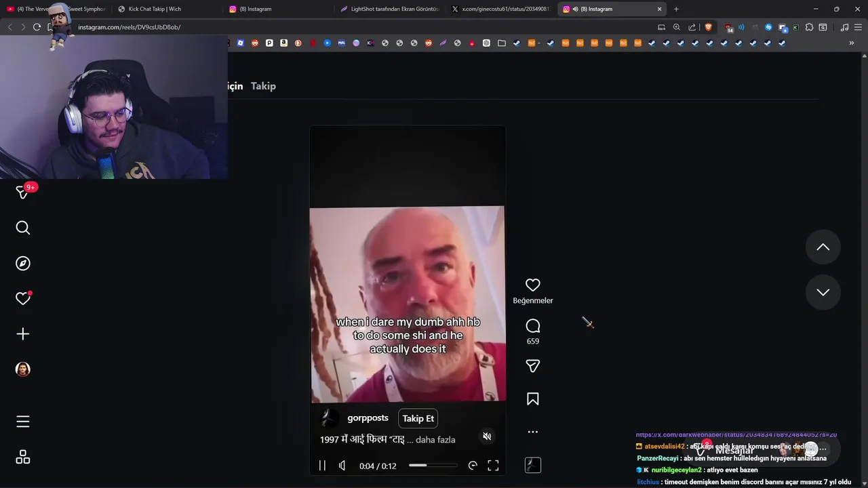Click chat username nuribilgeceylan2
This screenshot has width=868, height=488.
point(676,470)
